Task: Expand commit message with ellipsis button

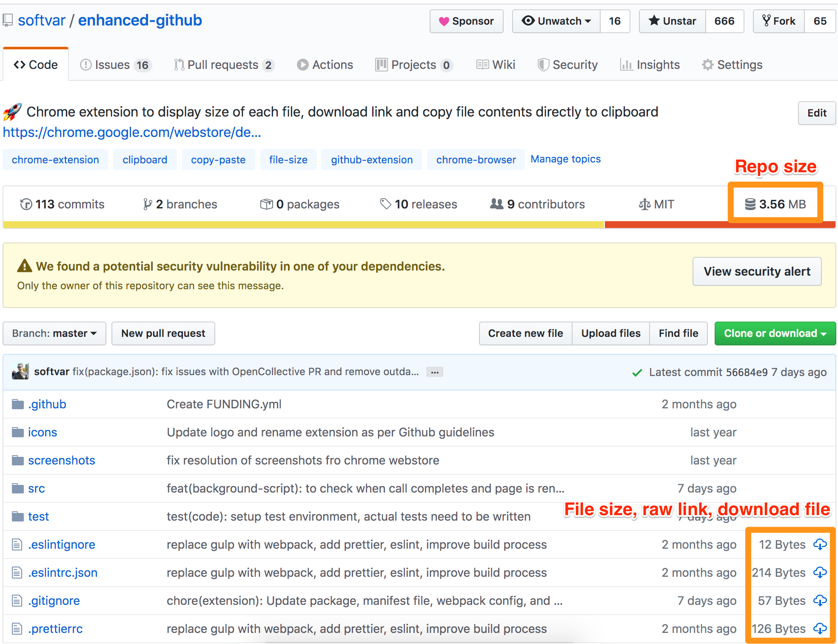Action: point(434,372)
